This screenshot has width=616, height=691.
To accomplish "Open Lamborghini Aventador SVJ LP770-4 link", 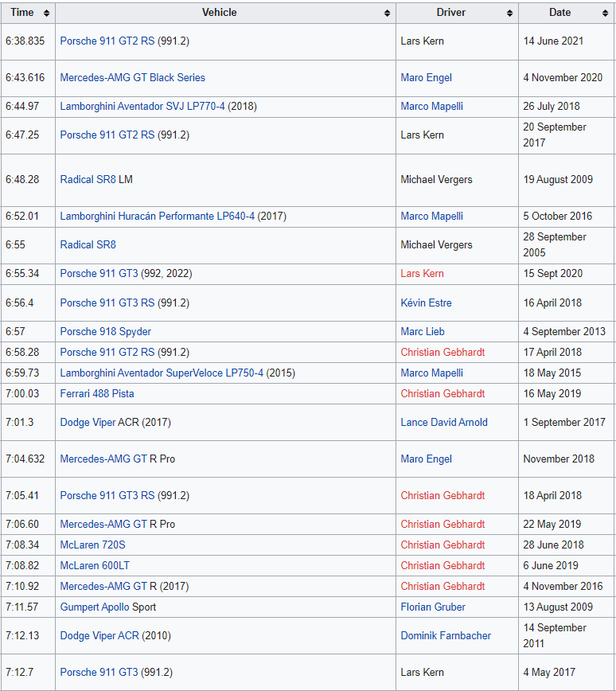I will point(142,106).
